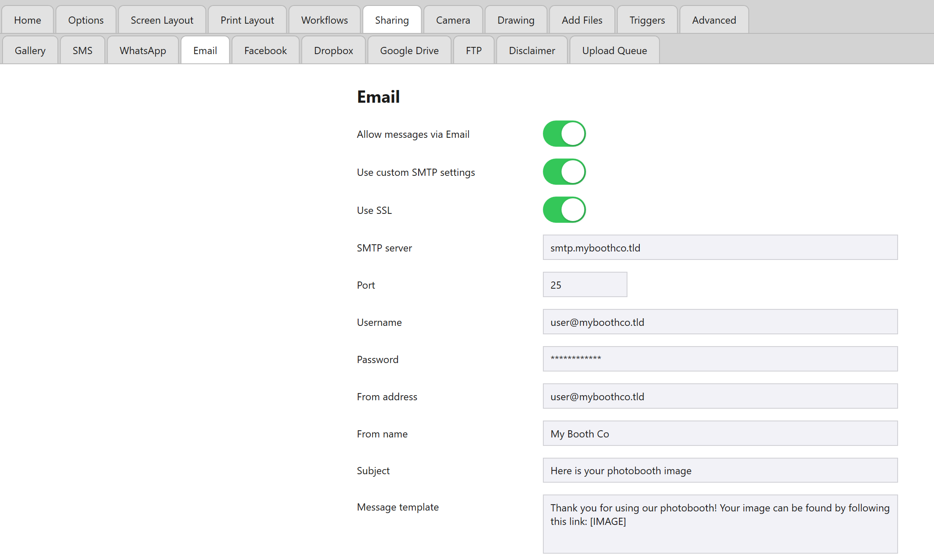This screenshot has width=934, height=560.
Task: Switch to the Drawing tab
Action: tap(516, 20)
